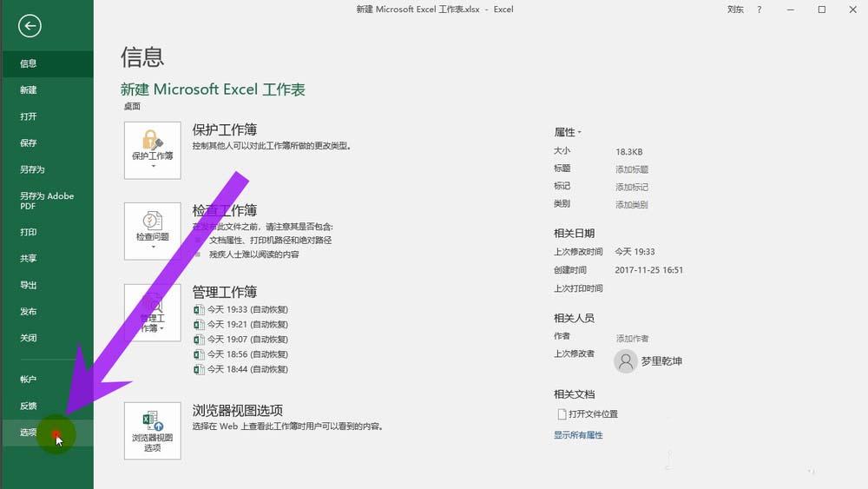Select the New (新建) menu item

(47, 89)
